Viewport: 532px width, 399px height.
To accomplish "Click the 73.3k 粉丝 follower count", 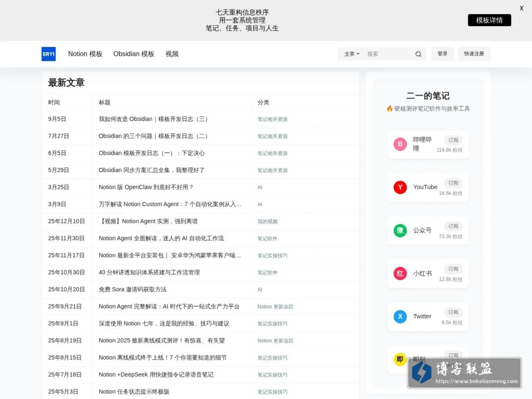I will tap(450, 237).
